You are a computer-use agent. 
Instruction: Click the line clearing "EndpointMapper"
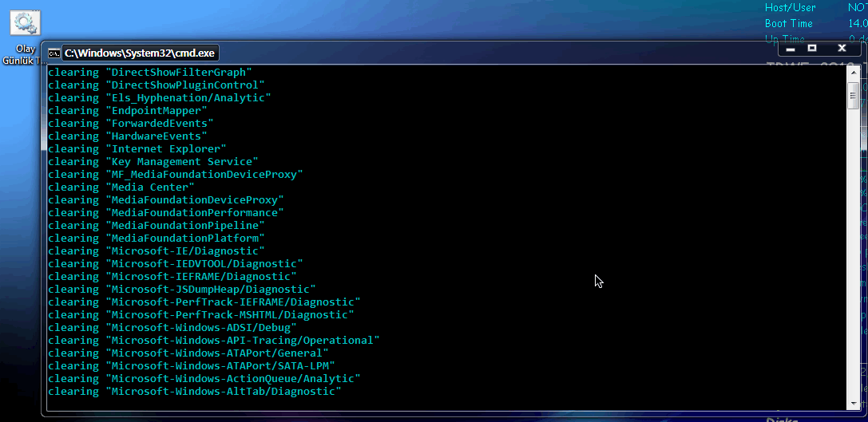pyautogui.click(x=127, y=111)
